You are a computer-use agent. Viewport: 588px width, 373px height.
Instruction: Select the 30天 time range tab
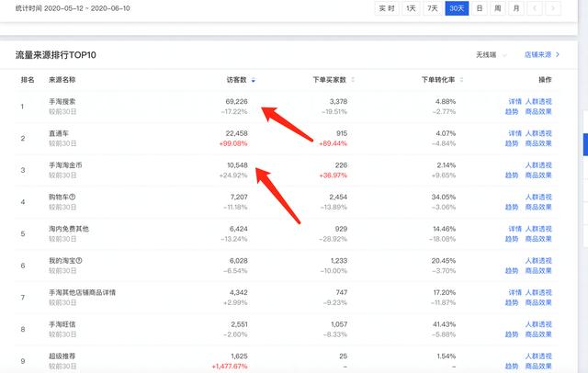coord(457,8)
